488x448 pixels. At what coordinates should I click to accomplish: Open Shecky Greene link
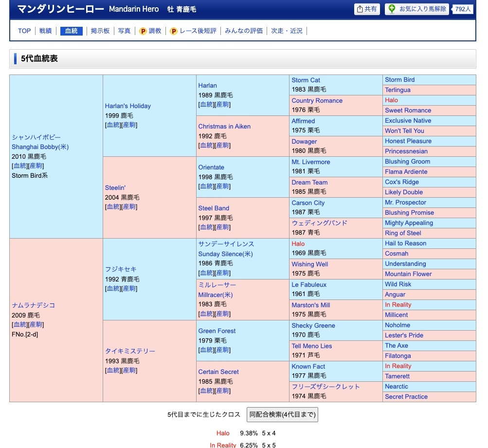point(313,326)
